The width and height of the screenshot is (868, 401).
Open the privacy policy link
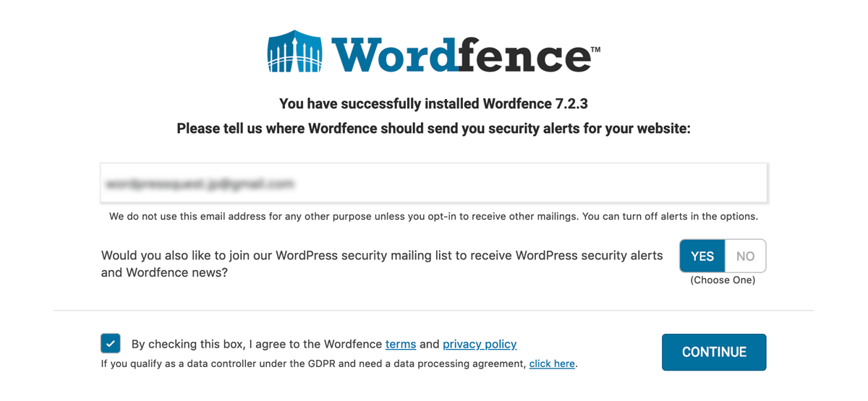[x=480, y=344]
